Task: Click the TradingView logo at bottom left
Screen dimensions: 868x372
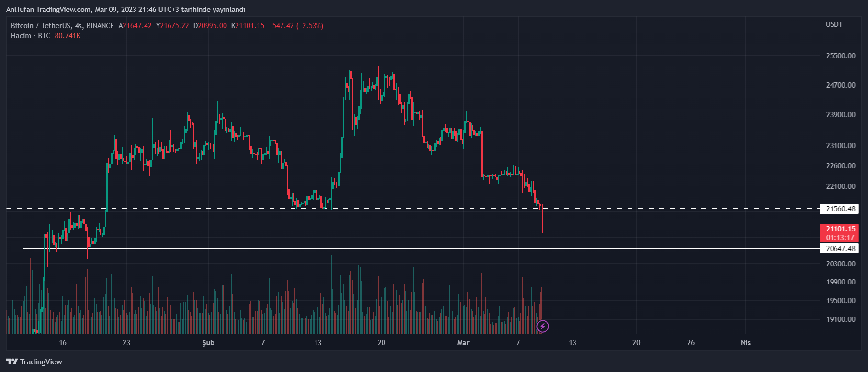Action: (x=34, y=361)
